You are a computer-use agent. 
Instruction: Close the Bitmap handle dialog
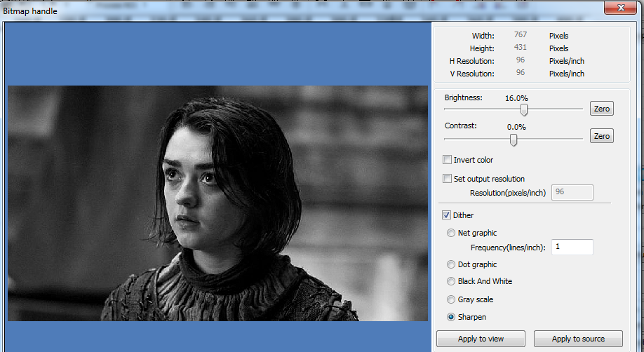click(621, 8)
